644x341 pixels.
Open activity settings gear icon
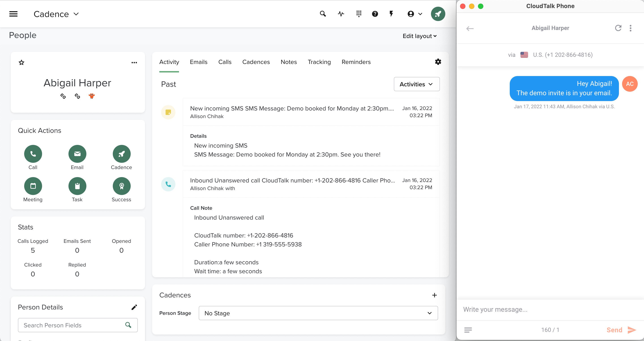point(438,62)
